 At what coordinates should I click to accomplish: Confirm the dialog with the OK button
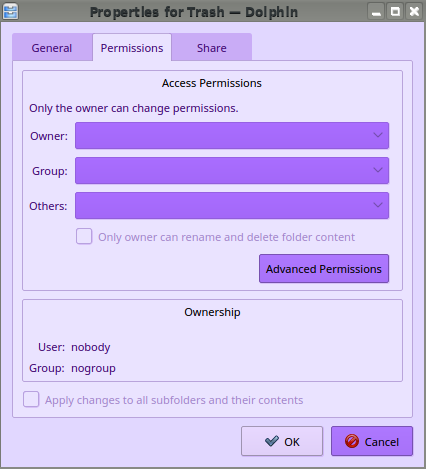click(282, 441)
